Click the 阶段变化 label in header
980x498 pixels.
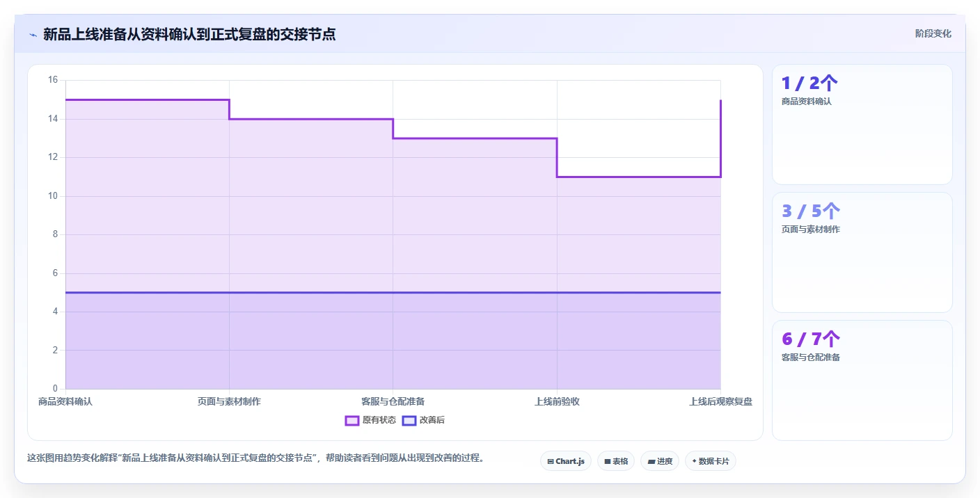(x=933, y=33)
